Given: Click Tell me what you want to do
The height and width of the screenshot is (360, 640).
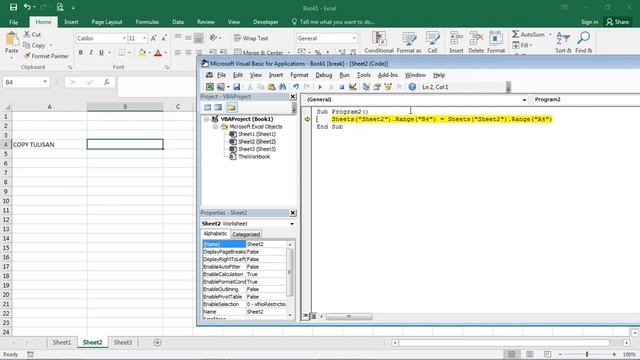Looking at the screenshot, I should click(333, 22).
